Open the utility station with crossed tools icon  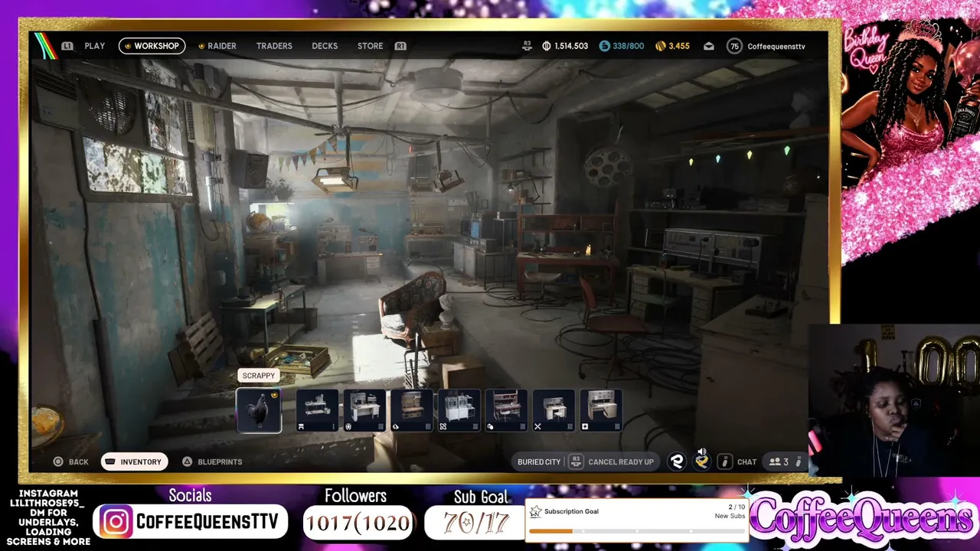(x=554, y=410)
